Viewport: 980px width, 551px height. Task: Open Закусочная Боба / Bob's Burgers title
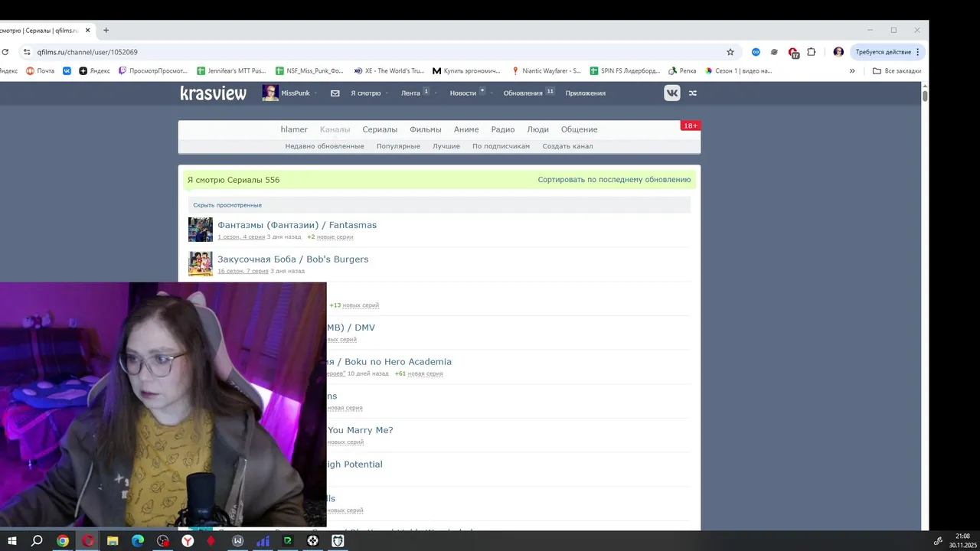tap(292, 259)
